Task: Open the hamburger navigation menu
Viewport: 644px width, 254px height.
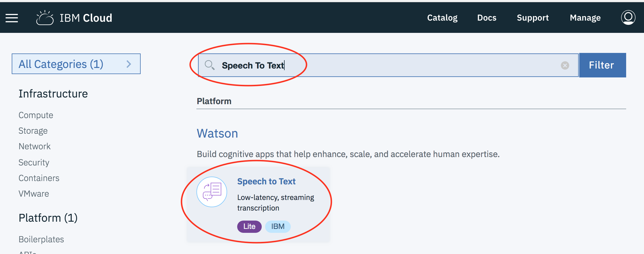Action: click(x=12, y=18)
